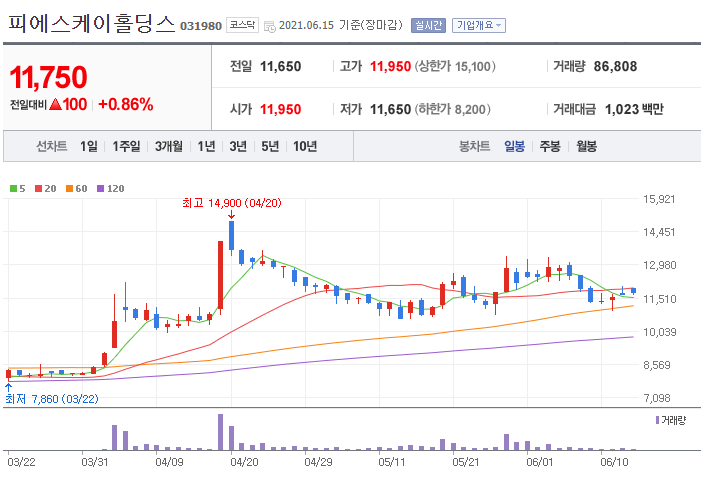The width and height of the screenshot is (701, 491).
Task: Switch to 주봉 weekly candle chart
Action: tap(550, 146)
